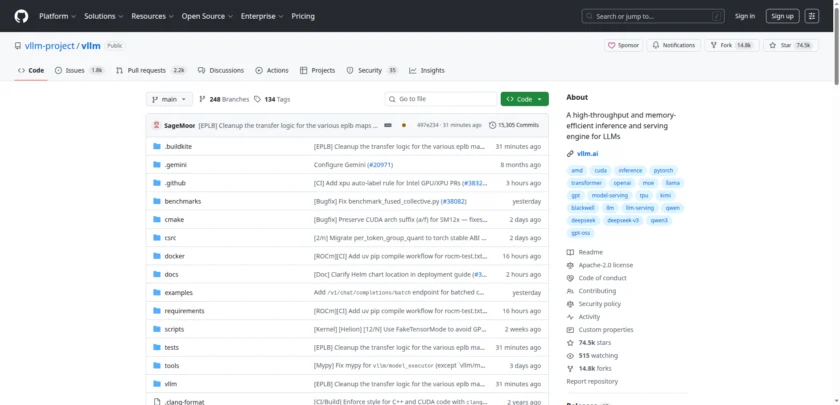Switch to the Actions tab

(272, 71)
